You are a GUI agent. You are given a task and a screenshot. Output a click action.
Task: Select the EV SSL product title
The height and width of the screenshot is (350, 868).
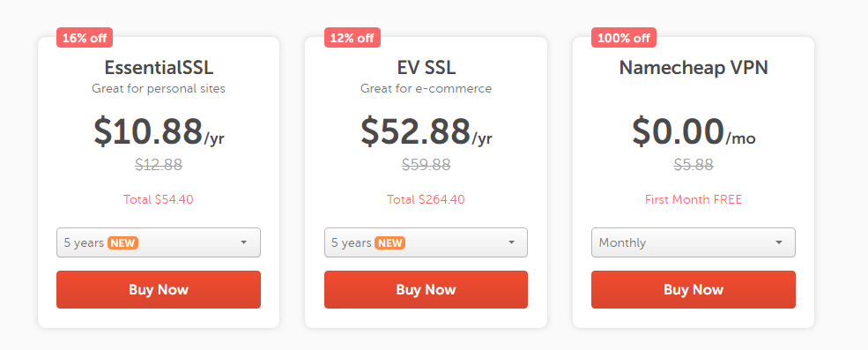point(427,68)
